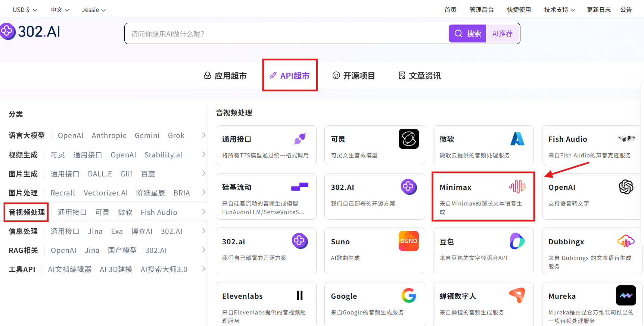Open the Jessie account dropdown
This screenshot has width=644, height=326.
94,10
